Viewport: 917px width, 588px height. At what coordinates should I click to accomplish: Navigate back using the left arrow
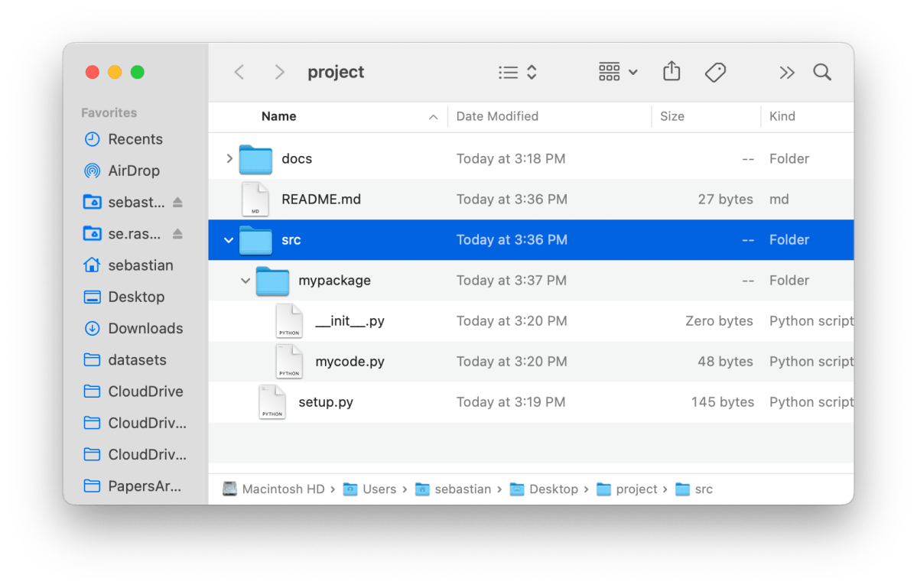239,71
